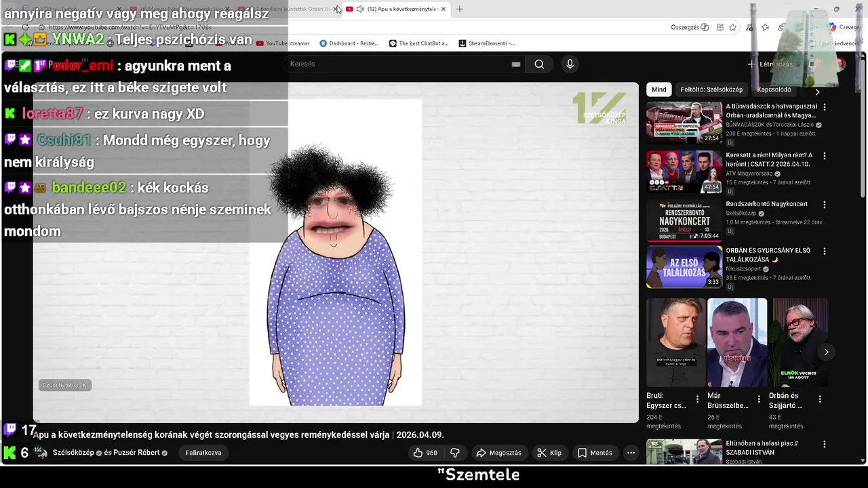Image resolution: width=868 pixels, height=488 pixels.
Task: Select the Feltöltő: Szélsőközép chip
Action: click(x=711, y=89)
